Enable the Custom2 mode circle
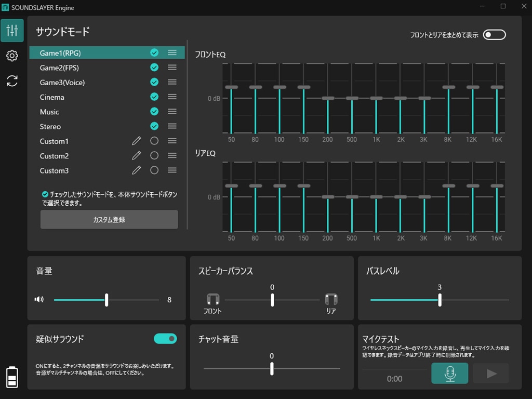 (x=154, y=155)
